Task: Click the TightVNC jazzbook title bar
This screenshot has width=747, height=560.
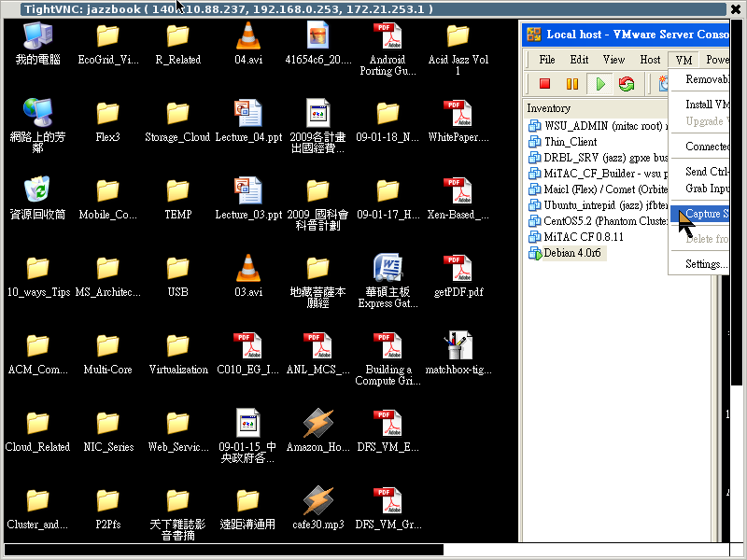Action: 374,9
